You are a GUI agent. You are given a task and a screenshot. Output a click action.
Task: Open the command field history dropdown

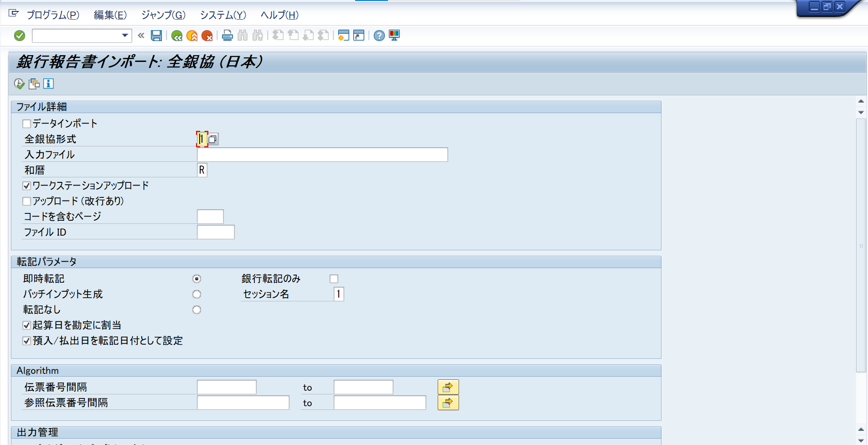(x=124, y=36)
